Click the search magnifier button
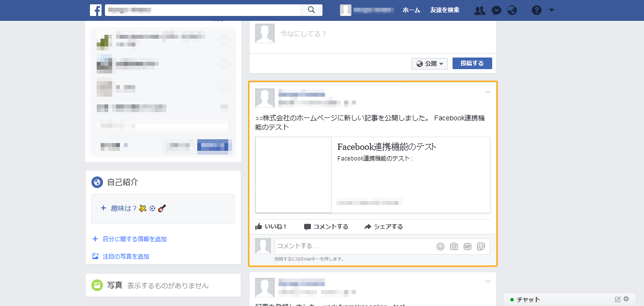Viewport: 644px width, 306px height. [312, 10]
